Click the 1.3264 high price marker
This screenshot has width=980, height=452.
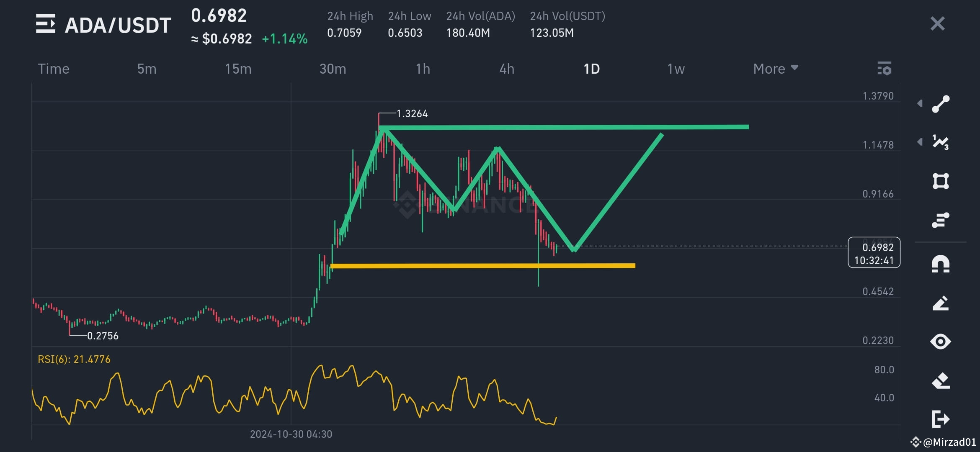click(x=412, y=113)
